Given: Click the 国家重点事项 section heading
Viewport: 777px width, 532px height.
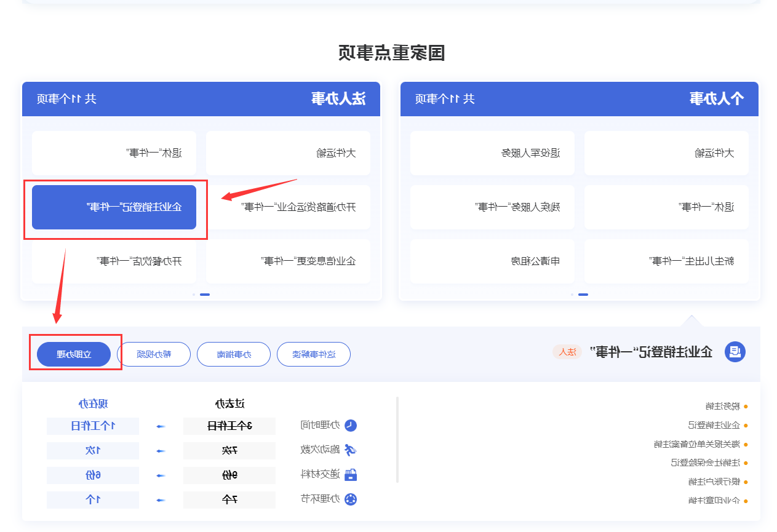Looking at the screenshot, I should (x=392, y=53).
